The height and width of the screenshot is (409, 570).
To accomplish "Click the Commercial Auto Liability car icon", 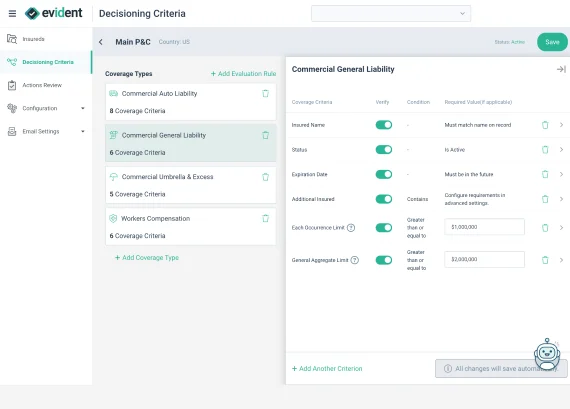I will click(113, 93).
